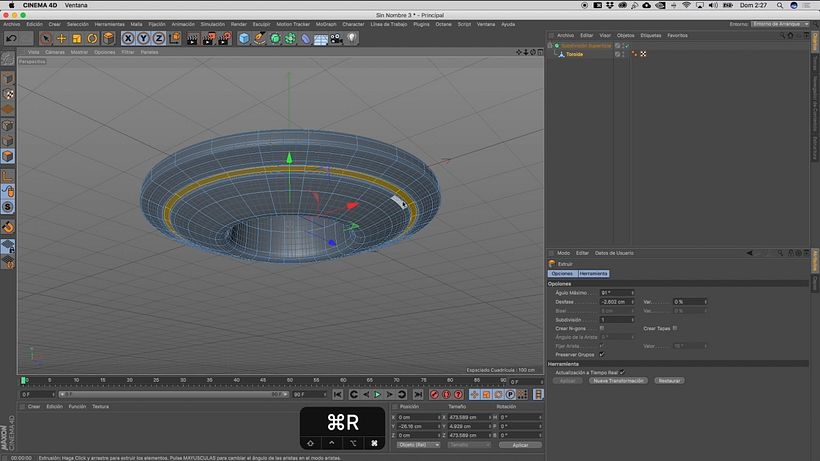
Task: Switch to the Opciones tab
Action: (562, 273)
